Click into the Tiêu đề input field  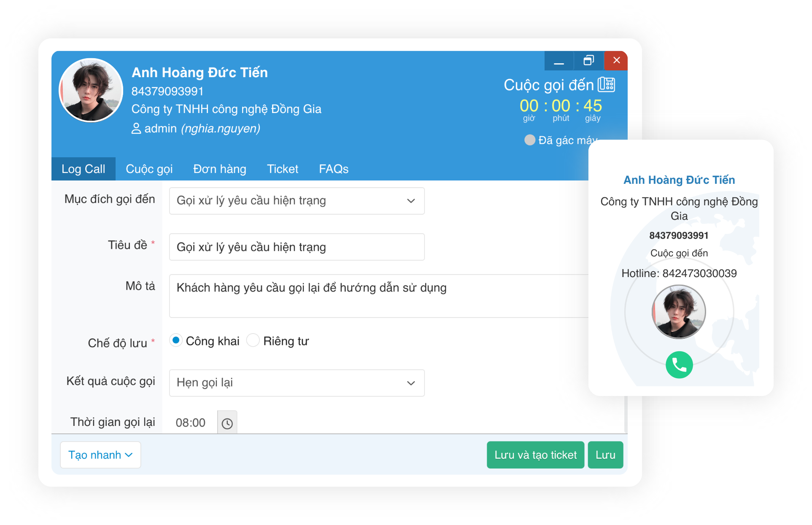[x=297, y=247]
